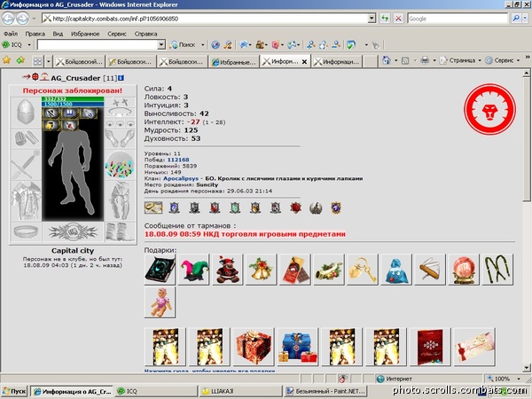Click the pocket knife gift
This screenshot has height=399, width=532.
coord(429,270)
